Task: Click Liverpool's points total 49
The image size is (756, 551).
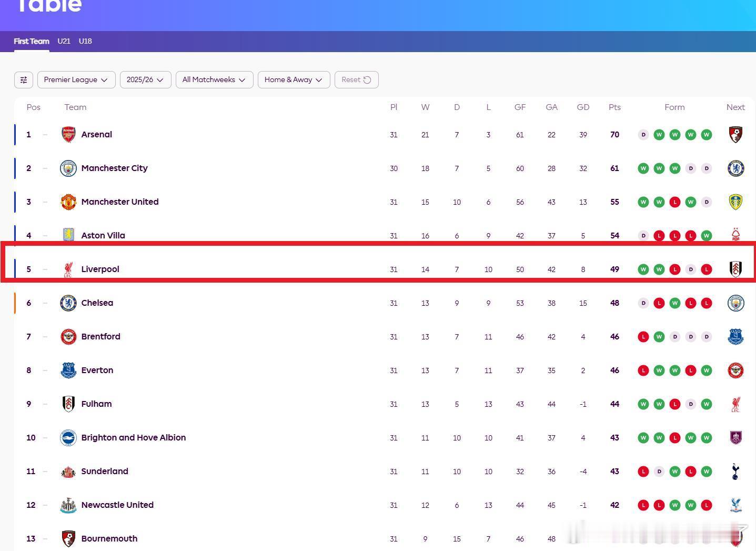Action: (614, 269)
